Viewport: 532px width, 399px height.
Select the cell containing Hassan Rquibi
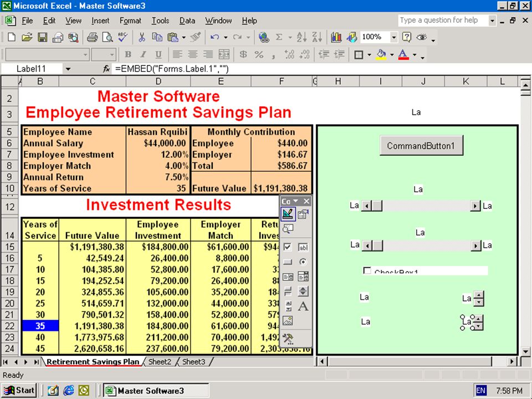coord(158,132)
